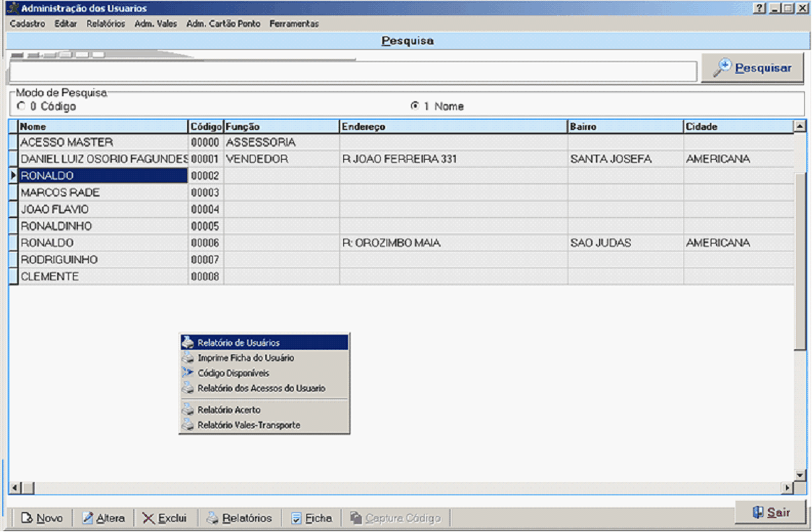Image resolution: width=812 pixels, height=532 pixels.
Task: Click the Pesquisar magnifier button
Action: 752,68
